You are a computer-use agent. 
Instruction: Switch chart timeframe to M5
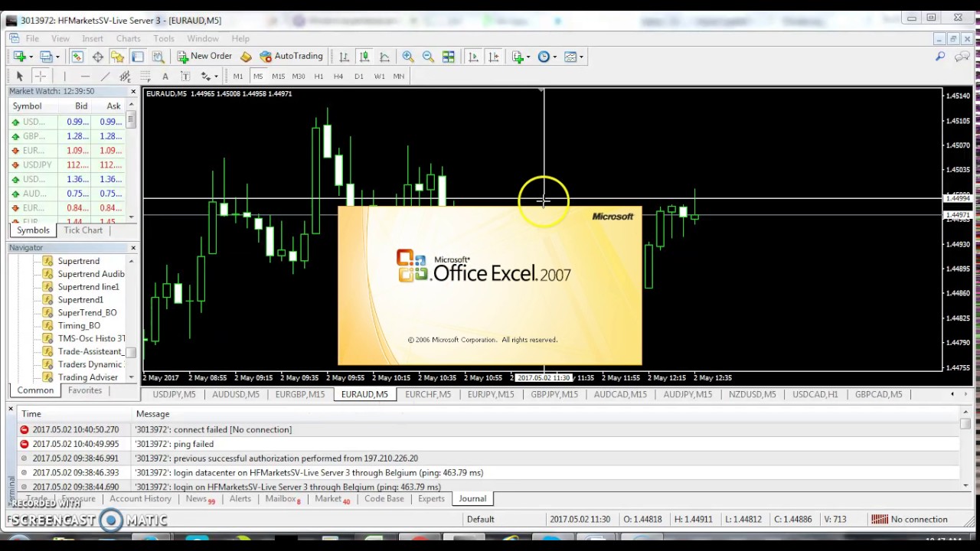point(258,77)
